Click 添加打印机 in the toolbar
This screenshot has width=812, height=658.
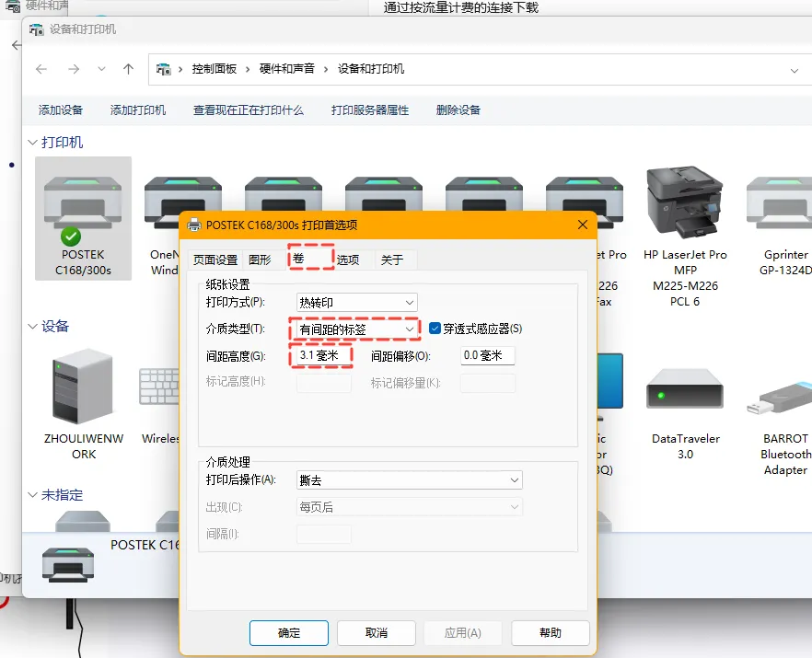point(138,110)
